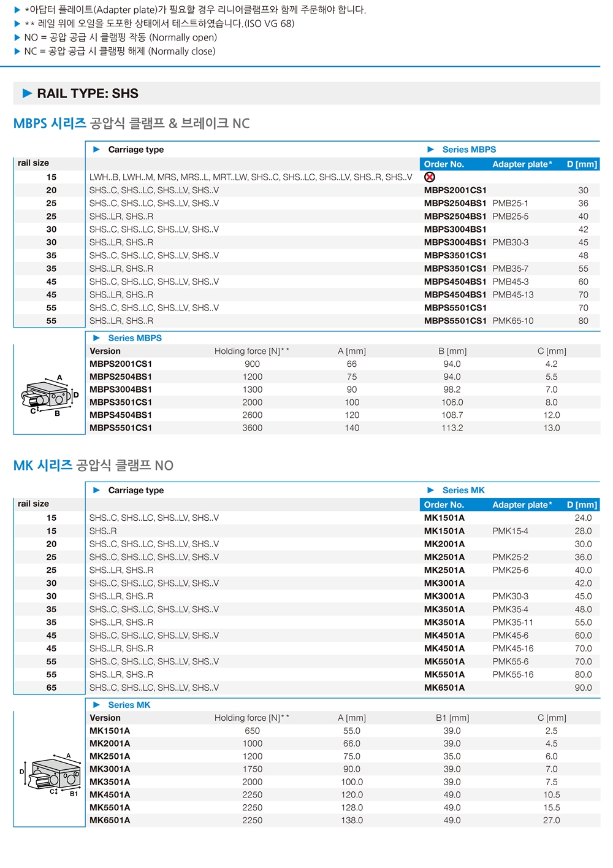Click the A value '138.0'
The height and width of the screenshot is (868, 613).
pos(352,820)
